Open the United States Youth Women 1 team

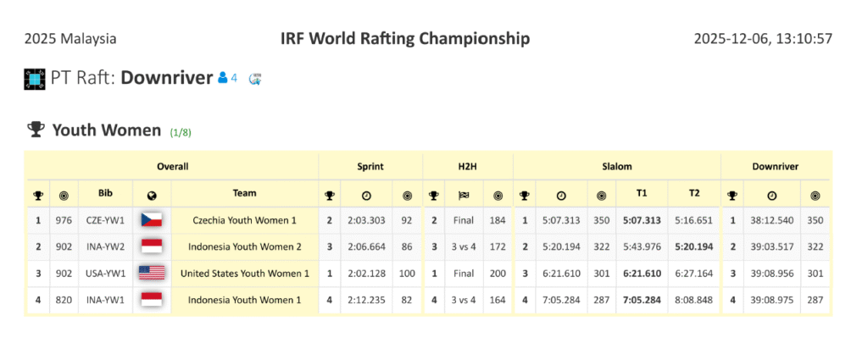(244, 274)
